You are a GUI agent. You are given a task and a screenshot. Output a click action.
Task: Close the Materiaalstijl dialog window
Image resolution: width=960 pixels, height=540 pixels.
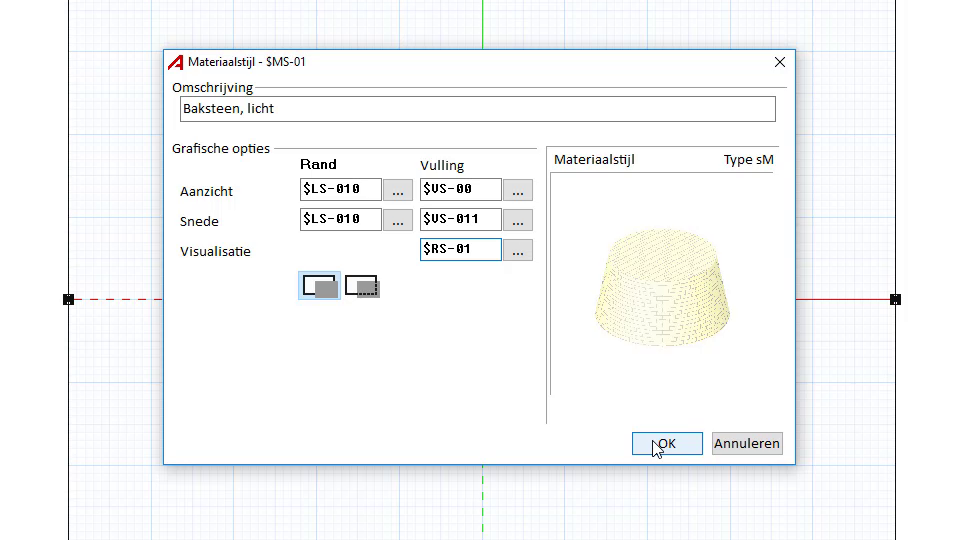(780, 62)
